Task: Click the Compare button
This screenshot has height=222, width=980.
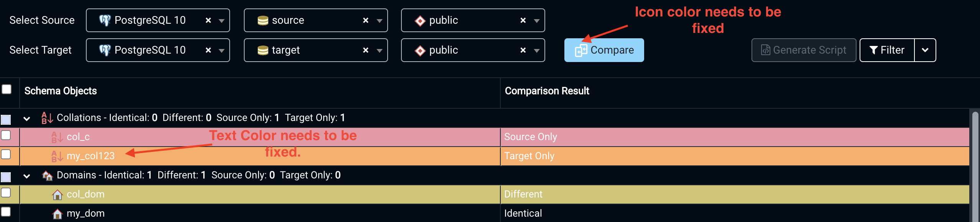Action: coord(604,50)
